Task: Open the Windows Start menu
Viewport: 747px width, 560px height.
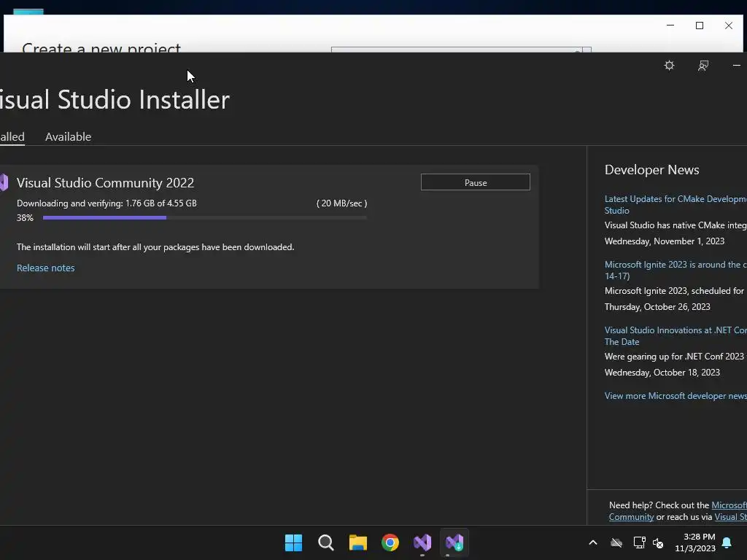Action: click(x=293, y=542)
